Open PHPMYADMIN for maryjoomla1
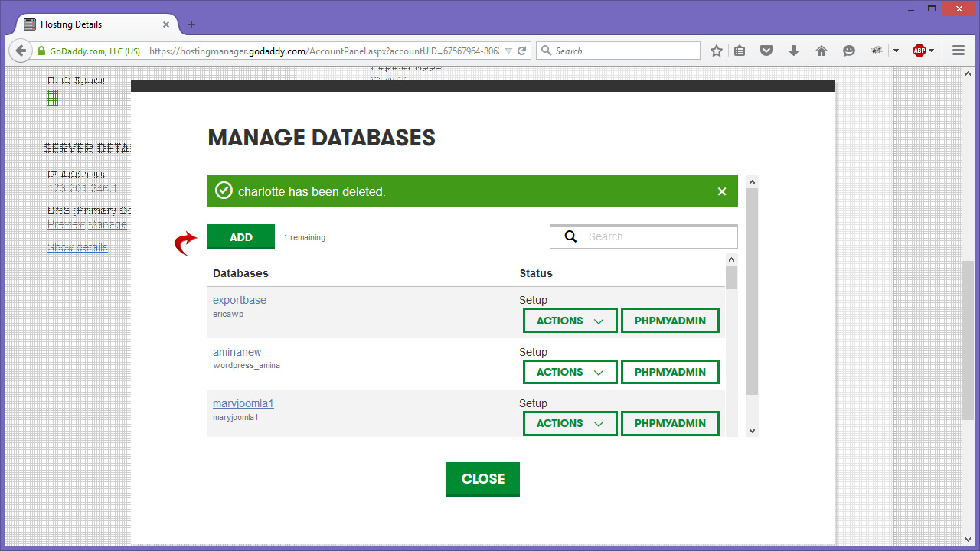The image size is (980, 551). (x=670, y=423)
